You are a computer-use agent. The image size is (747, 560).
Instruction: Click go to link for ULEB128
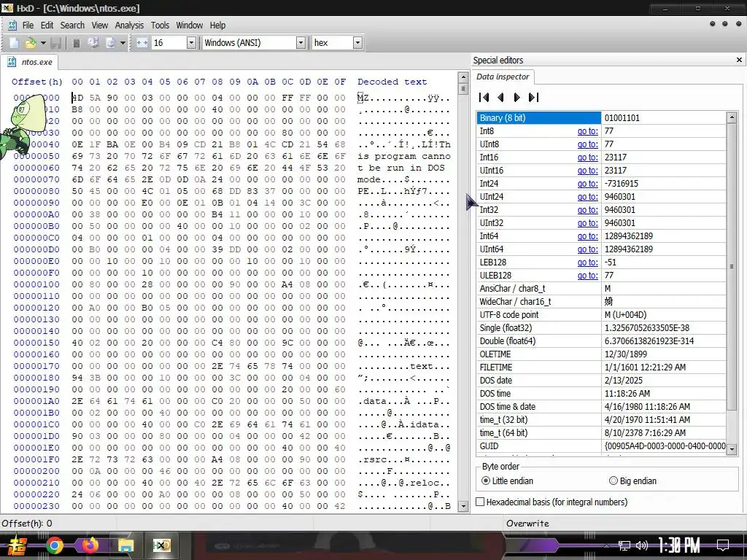tap(587, 275)
